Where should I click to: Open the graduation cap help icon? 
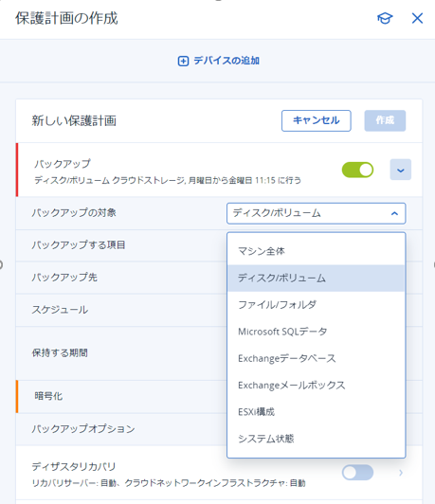click(x=385, y=18)
